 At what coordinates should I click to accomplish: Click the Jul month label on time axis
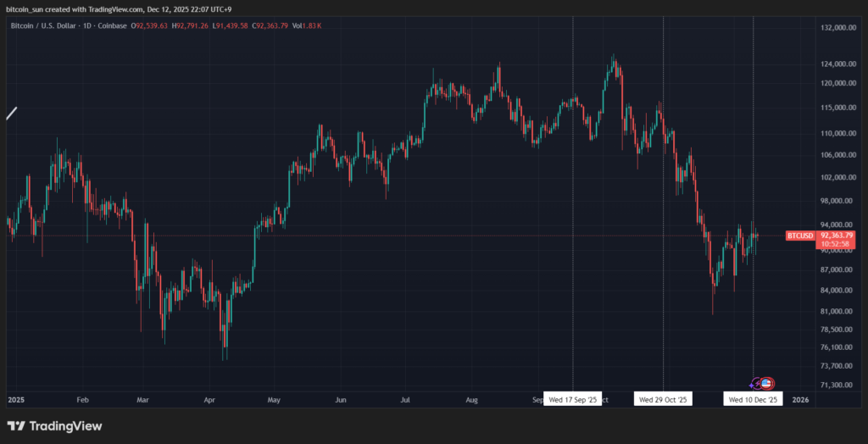coord(405,398)
